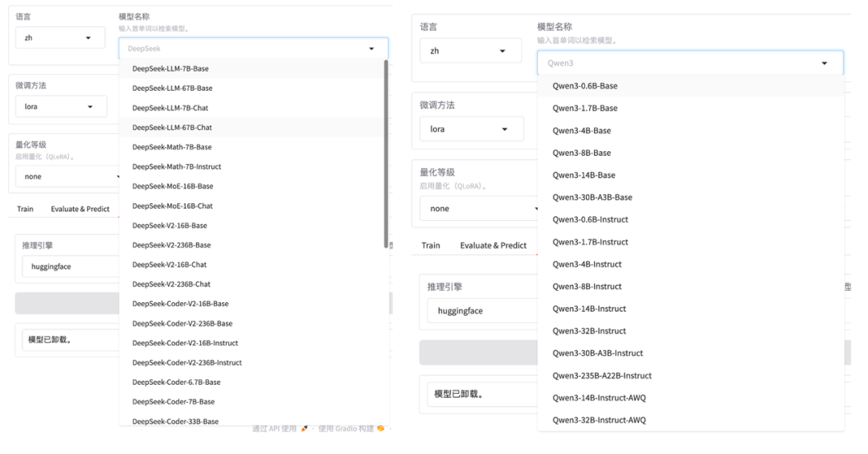Select DeepSeek-Coder-33B-Base
The image size is (868, 454).
[252, 421]
